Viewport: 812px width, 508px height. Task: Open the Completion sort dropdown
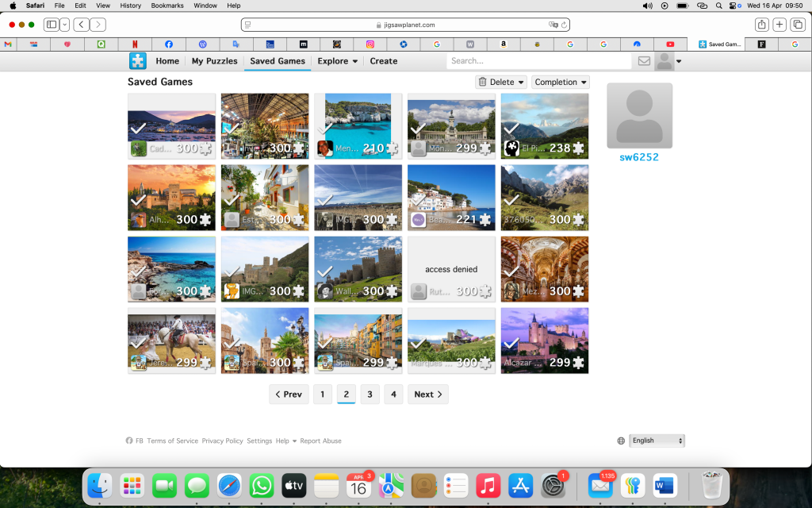tap(560, 82)
